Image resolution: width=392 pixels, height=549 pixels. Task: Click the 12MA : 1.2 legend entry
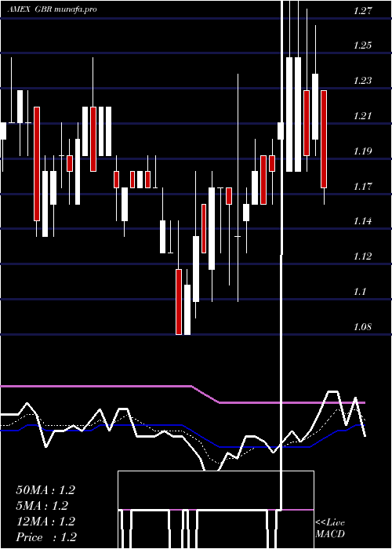click(45, 522)
